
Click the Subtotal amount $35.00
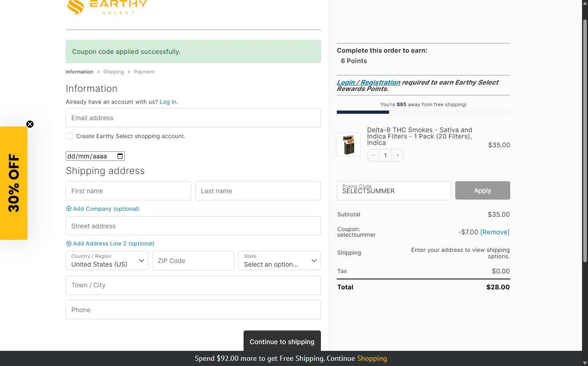pos(499,214)
